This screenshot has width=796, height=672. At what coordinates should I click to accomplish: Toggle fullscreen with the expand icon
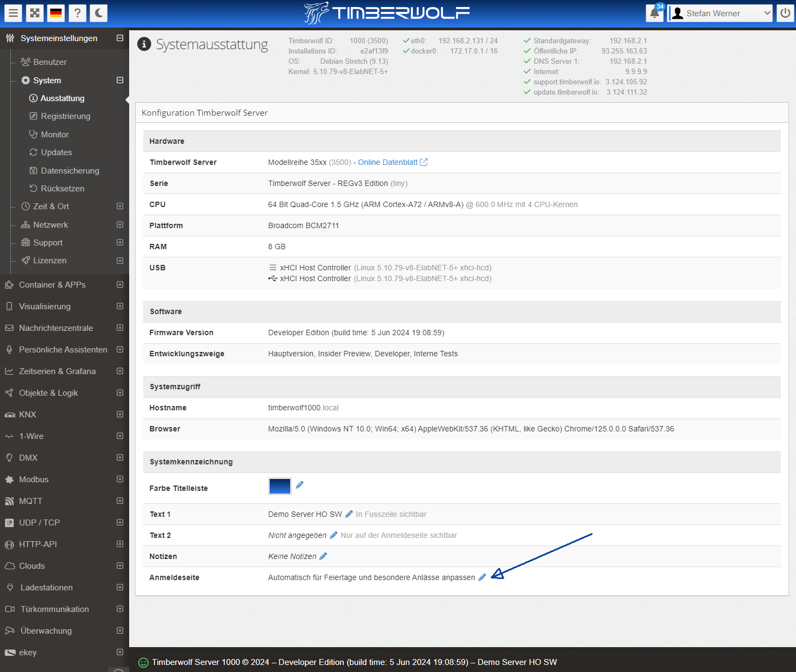click(35, 13)
